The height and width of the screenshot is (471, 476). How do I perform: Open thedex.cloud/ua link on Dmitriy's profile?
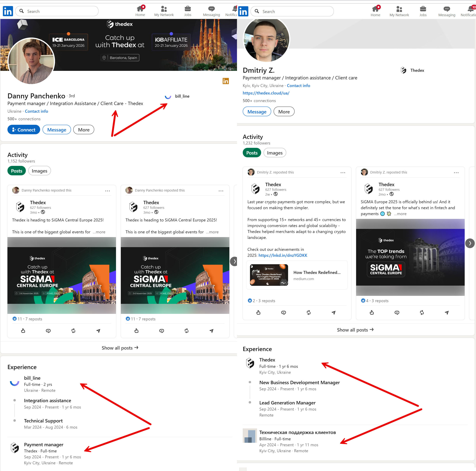tap(266, 93)
